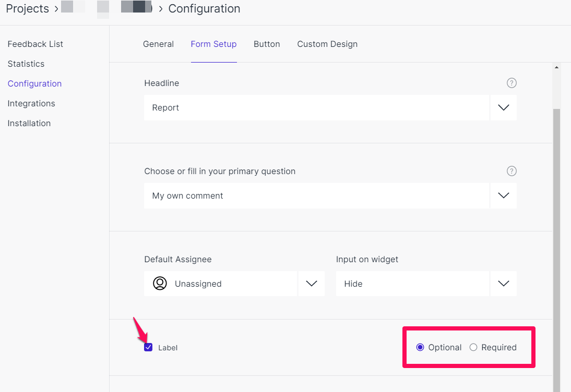The width and height of the screenshot is (571, 392).
Task: Click the primary question help icon
Action: tap(511, 171)
